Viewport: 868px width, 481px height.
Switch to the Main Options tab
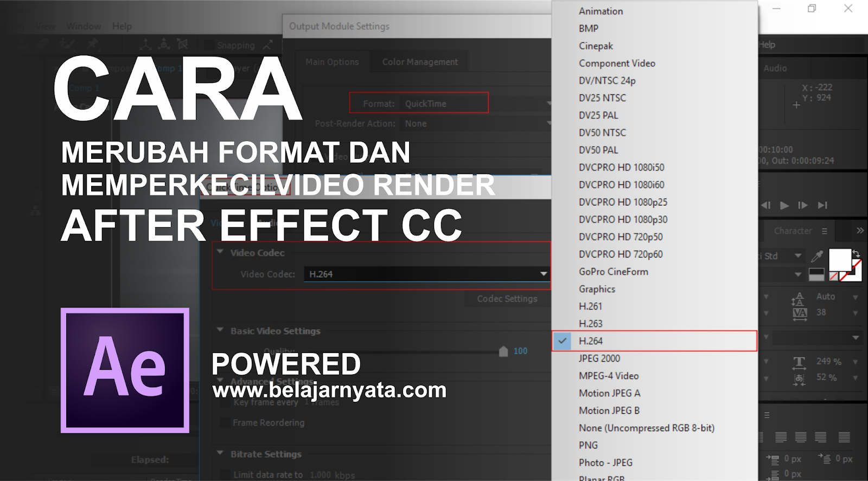click(x=332, y=62)
